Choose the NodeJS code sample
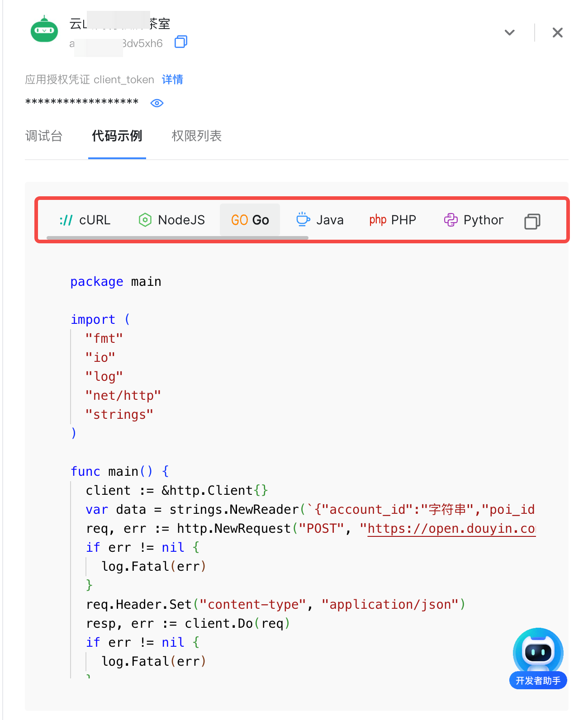The image size is (588, 720). point(172,220)
